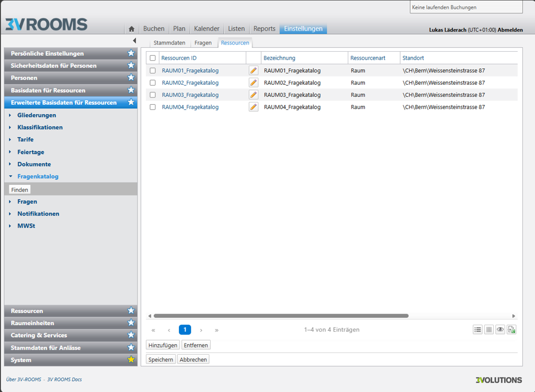Open the Kalender menu

tap(206, 29)
